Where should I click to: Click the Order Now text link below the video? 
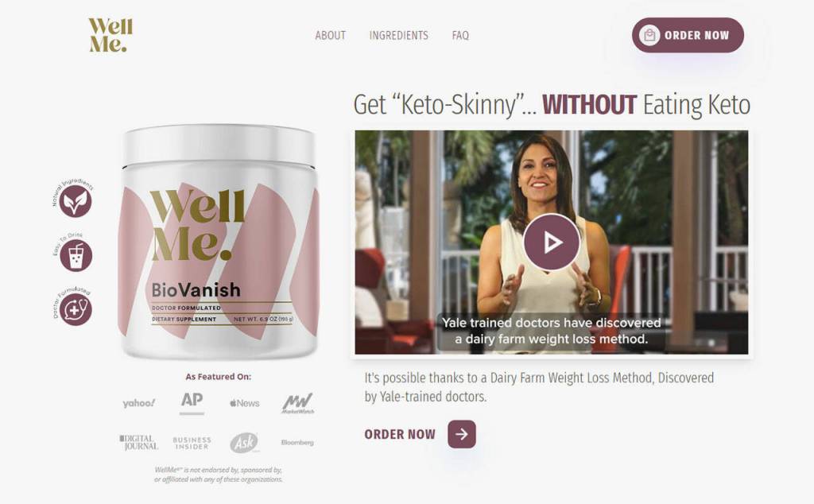400,434
